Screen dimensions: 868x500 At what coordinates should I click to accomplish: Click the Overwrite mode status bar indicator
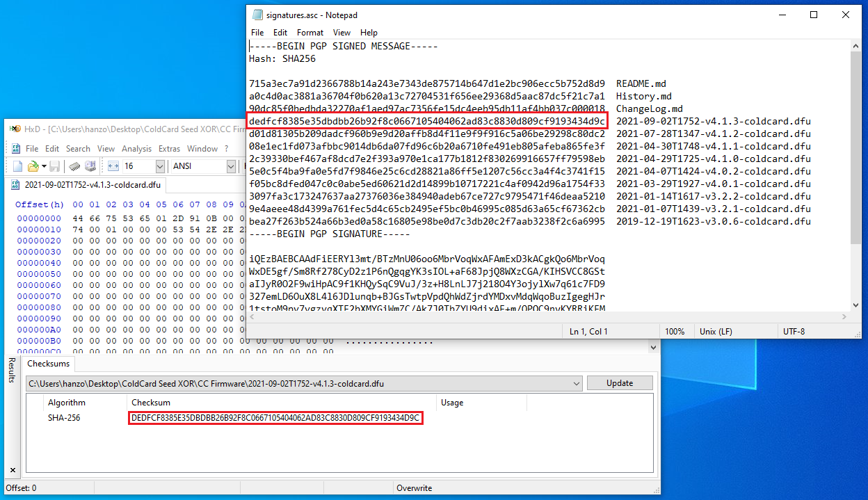(x=415, y=488)
